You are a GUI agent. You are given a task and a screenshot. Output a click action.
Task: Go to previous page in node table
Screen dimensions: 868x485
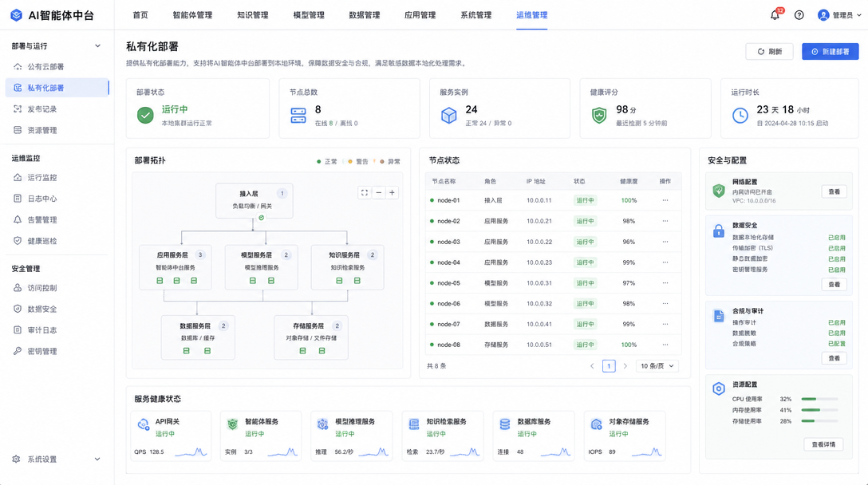[x=592, y=366]
